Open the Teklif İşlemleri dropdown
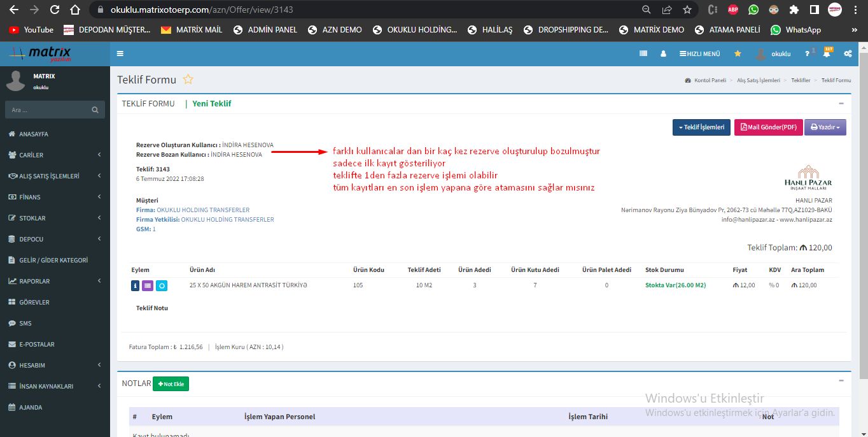The image size is (868, 437). click(701, 127)
